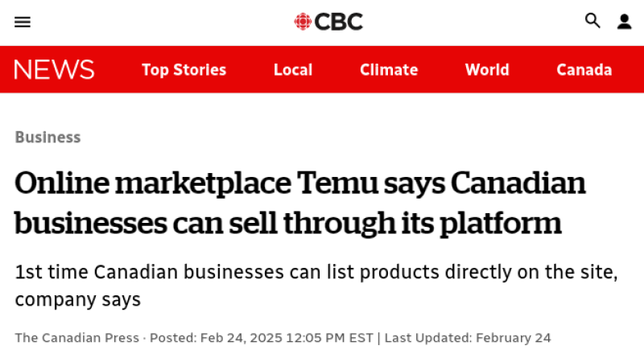This screenshot has width=644, height=350.
Task: Go to the Top Stories section
Action: coord(184,70)
